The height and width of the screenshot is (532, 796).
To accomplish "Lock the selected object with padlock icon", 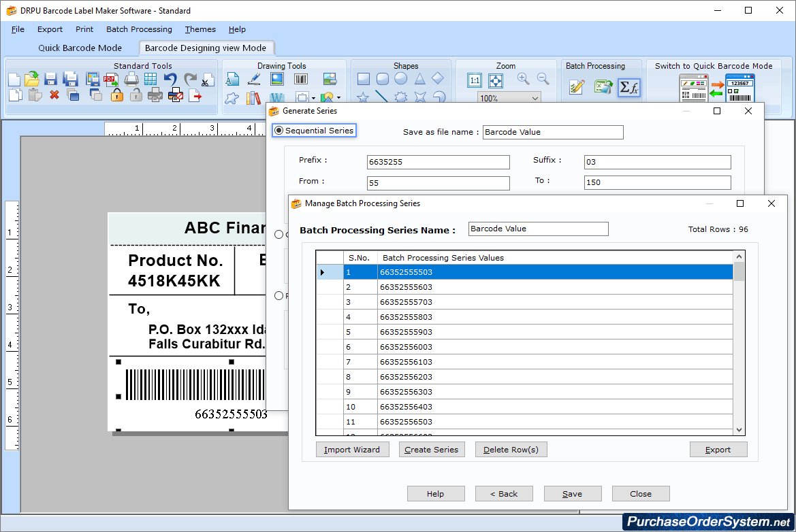I will (116, 96).
